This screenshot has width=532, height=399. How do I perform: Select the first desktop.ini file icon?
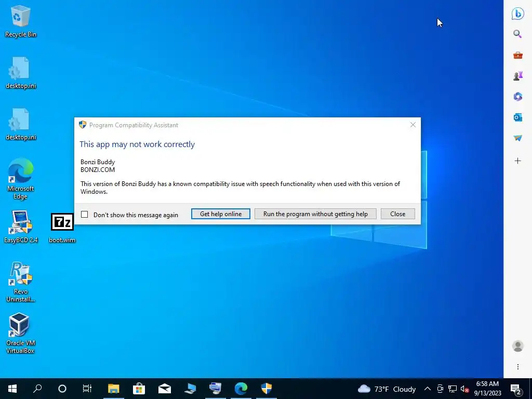point(20,73)
